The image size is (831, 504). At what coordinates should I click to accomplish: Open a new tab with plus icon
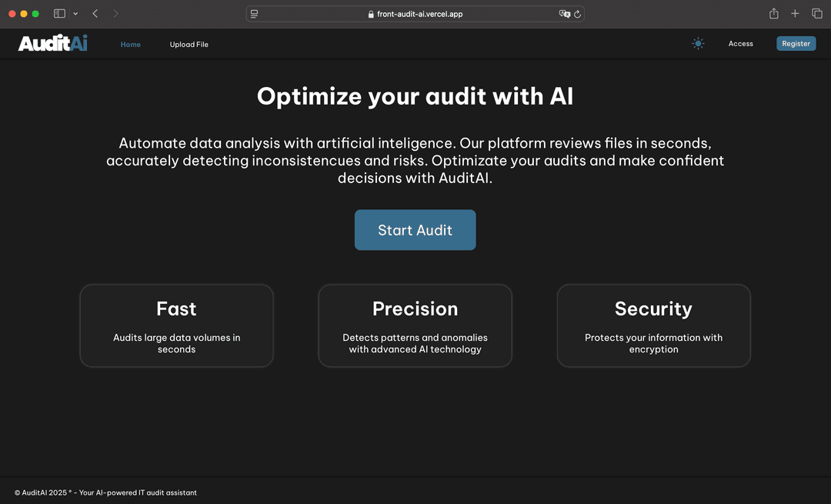pos(795,14)
